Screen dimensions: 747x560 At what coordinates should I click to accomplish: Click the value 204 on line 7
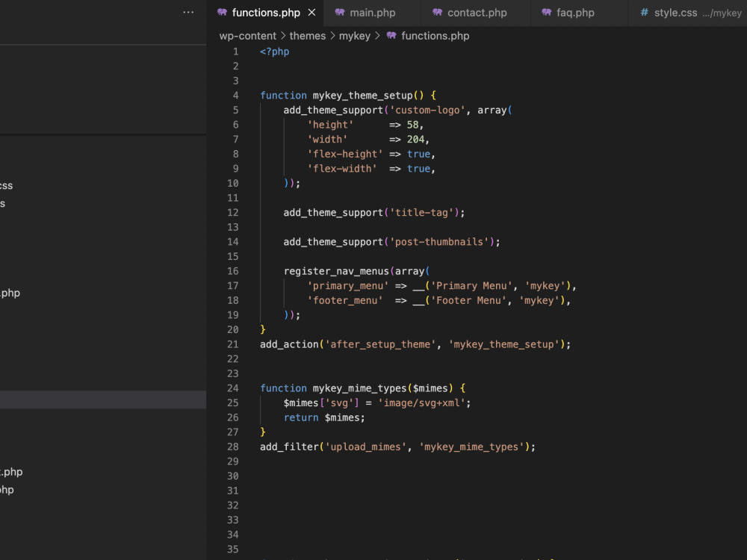coord(415,139)
